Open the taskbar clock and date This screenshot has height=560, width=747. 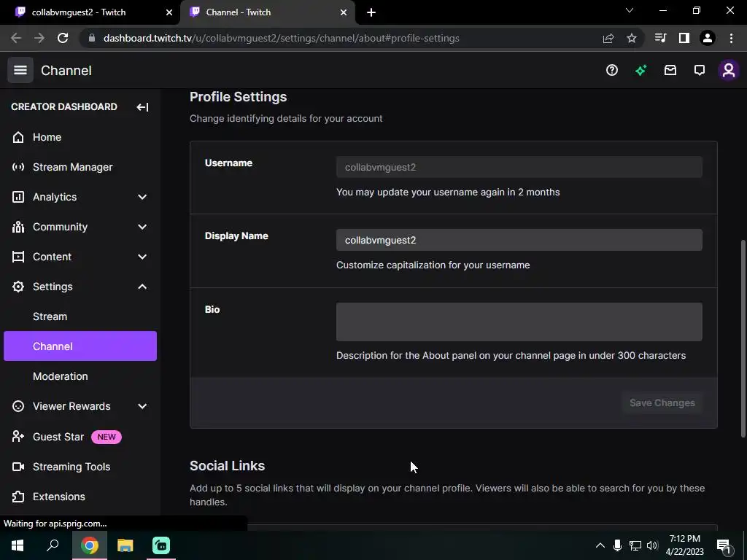(x=684, y=545)
